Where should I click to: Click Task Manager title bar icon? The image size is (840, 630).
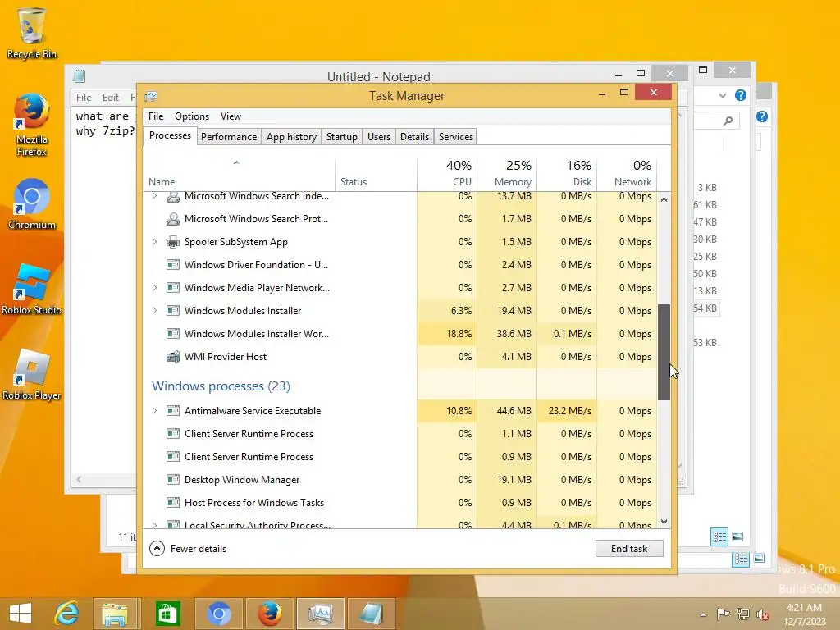pyautogui.click(x=151, y=96)
